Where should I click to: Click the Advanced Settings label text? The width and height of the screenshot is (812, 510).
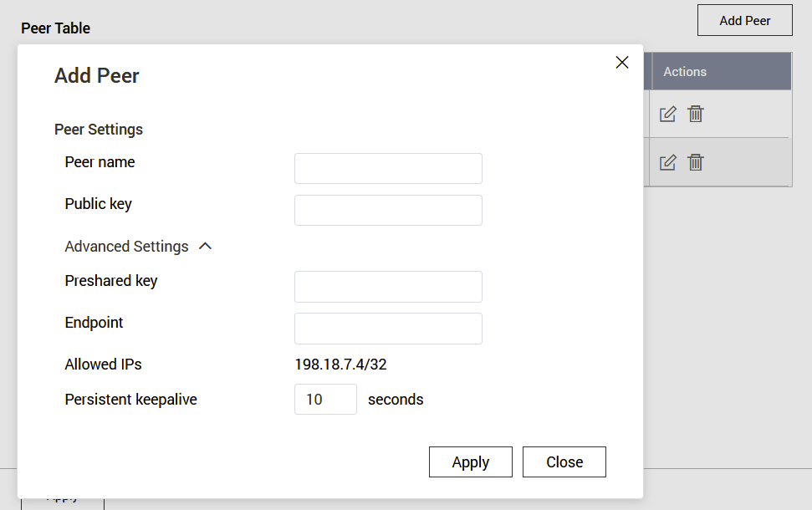(x=126, y=247)
